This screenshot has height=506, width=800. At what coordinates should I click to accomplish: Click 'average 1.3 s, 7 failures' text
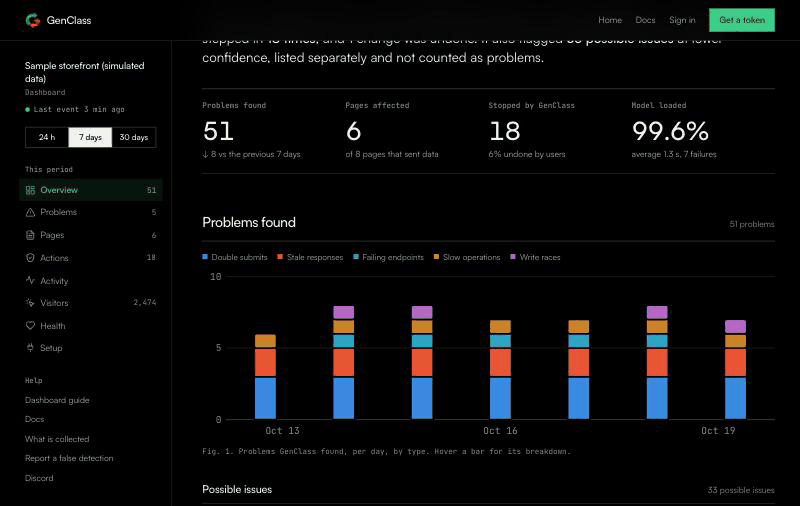pyautogui.click(x=673, y=155)
